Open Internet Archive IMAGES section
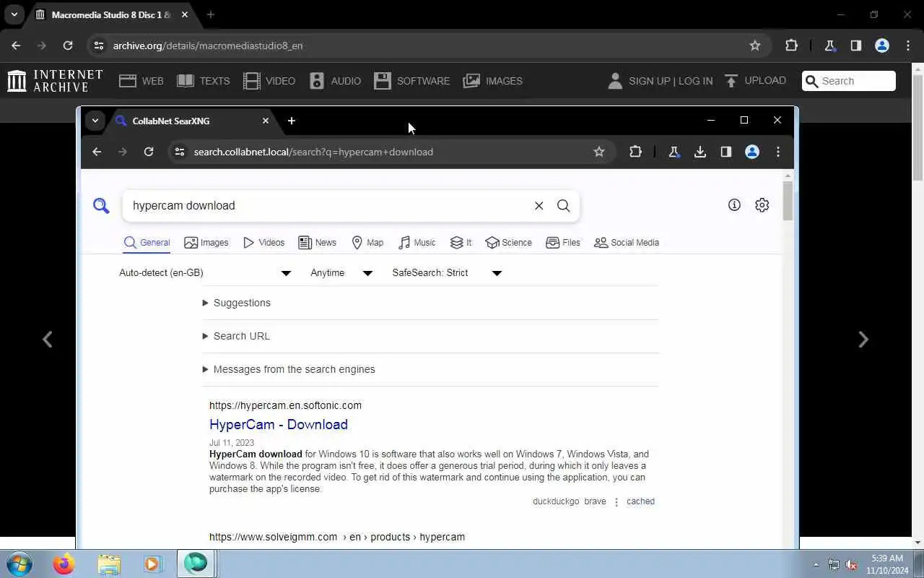Viewport: 924px width, 578px height. (493, 81)
